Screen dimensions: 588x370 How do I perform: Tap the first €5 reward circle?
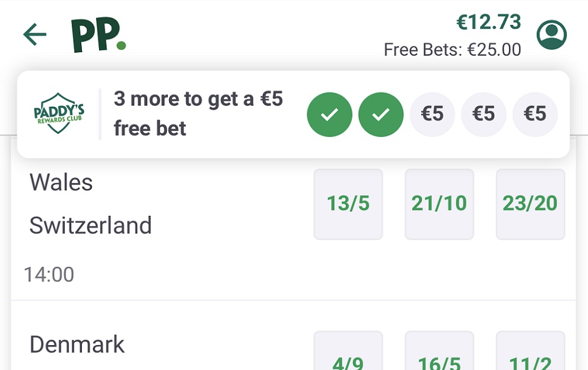click(x=432, y=114)
